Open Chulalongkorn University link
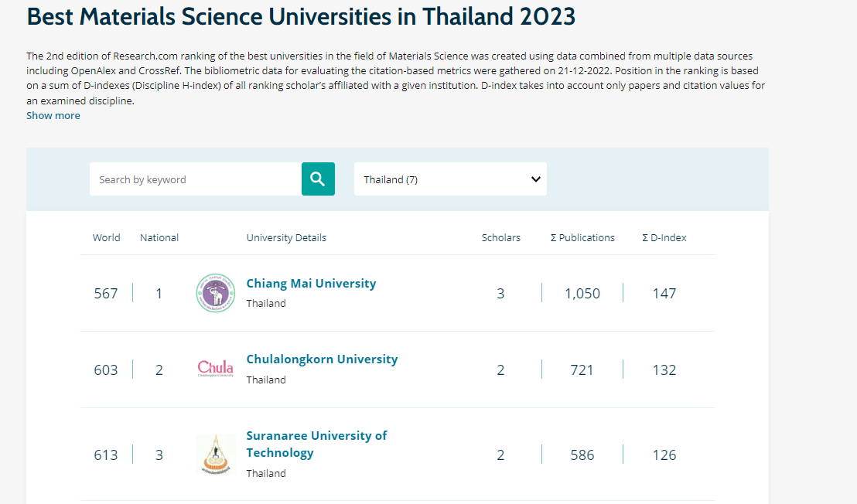The height and width of the screenshot is (504, 857). [x=322, y=359]
